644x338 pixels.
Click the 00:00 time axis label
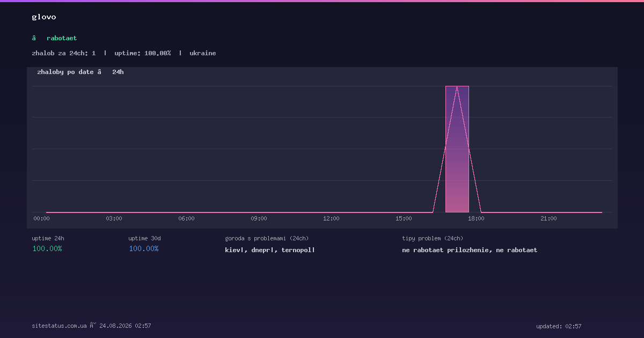click(41, 218)
